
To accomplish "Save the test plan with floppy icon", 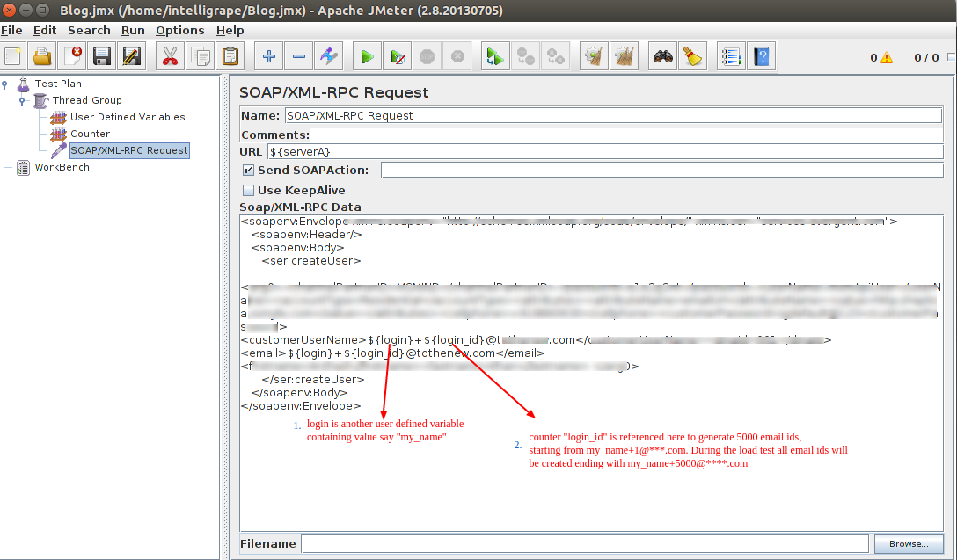I will coord(102,57).
